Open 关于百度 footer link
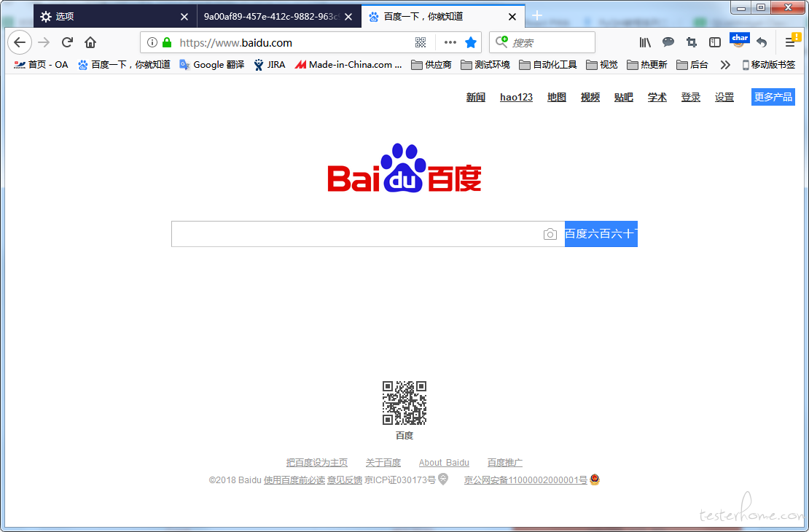 383,462
